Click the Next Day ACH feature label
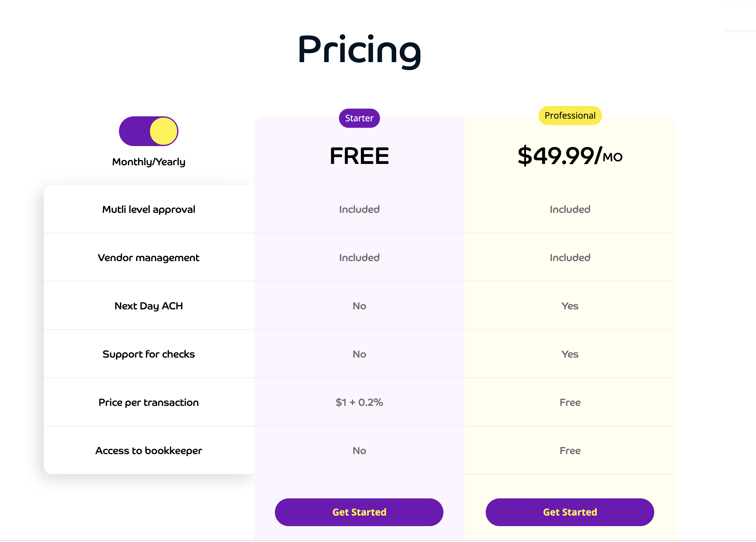 click(148, 306)
